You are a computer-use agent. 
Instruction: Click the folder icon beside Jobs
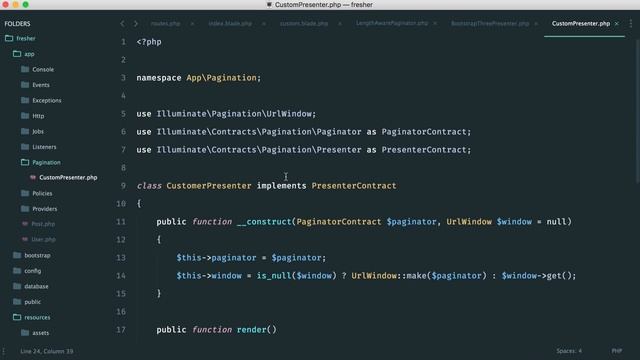25,131
